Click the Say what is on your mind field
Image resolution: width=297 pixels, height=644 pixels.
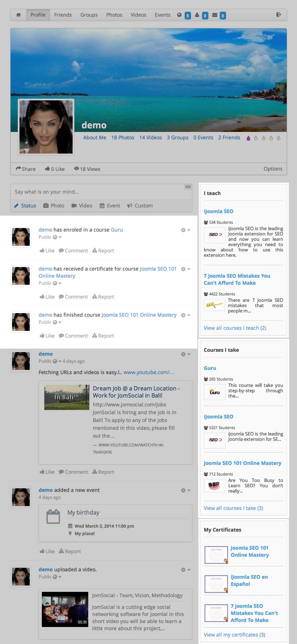click(101, 192)
